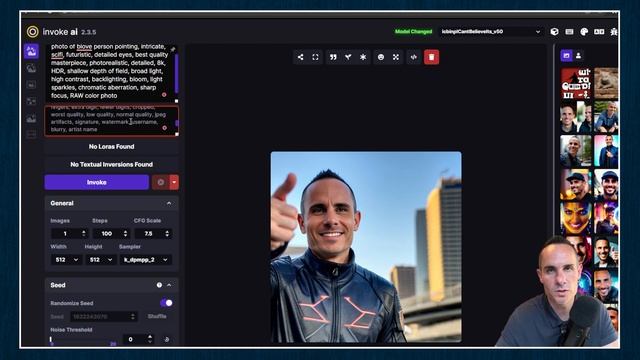Screen dimensions: 640x360
Task: Adjust CFG Scale stepper arrows
Action: [167, 233]
